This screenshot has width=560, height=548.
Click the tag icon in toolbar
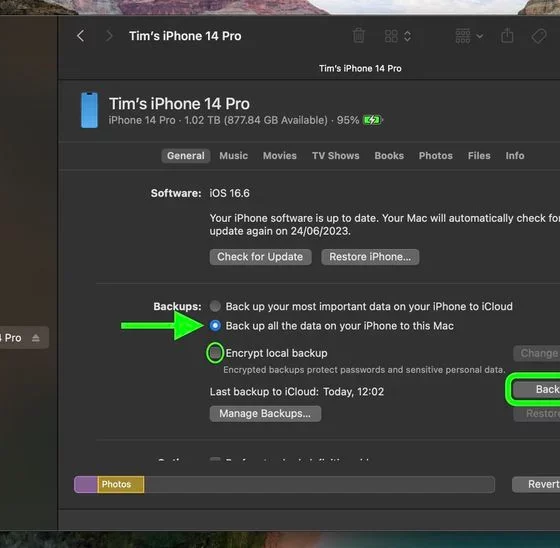point(539,36)
